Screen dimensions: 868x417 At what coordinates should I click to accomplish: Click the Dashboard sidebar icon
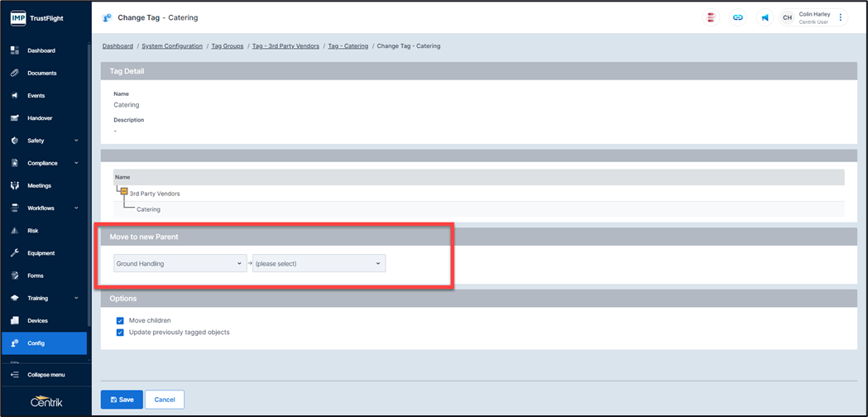click(15, 50)
